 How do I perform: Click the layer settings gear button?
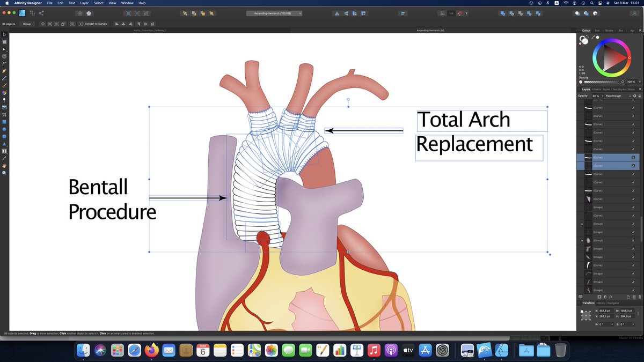pyautogui.click(x=634, y=95)
